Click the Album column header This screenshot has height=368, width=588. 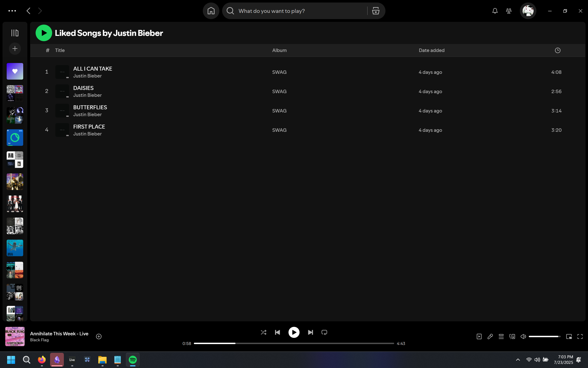280,50
